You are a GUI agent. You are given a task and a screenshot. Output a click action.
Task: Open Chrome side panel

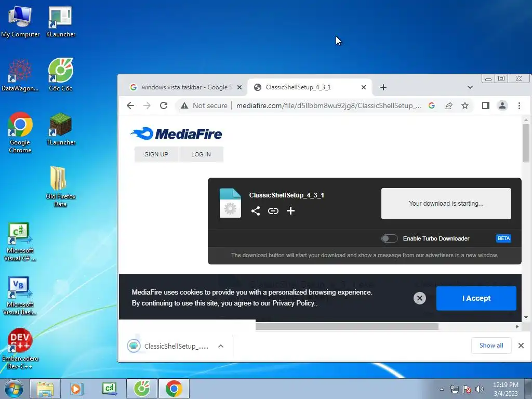coord(486,105)
